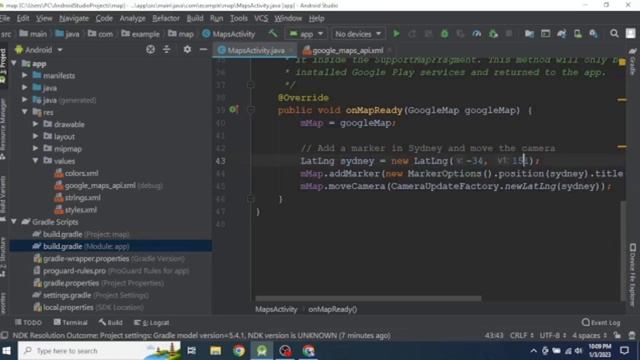Select build.gradle (Module: app)
This screenshot has width=640, height=360.
(x=110, y=246)
